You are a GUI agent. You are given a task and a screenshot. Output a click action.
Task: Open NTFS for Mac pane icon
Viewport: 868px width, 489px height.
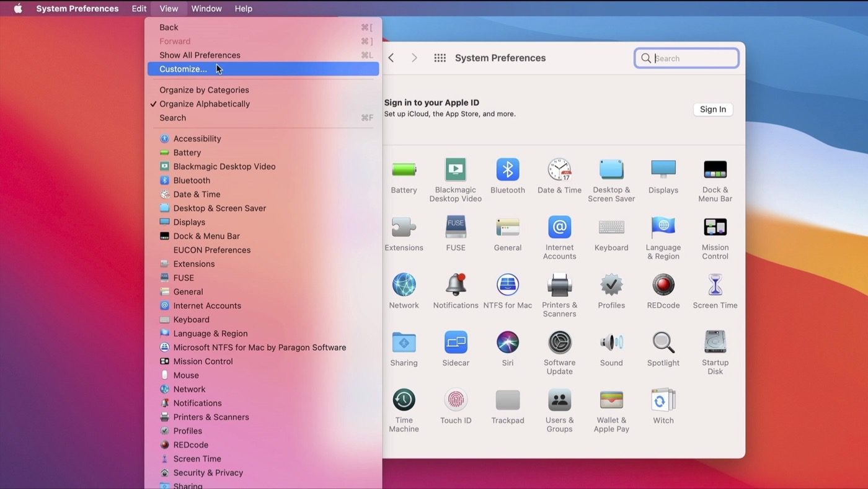[508, 285]
